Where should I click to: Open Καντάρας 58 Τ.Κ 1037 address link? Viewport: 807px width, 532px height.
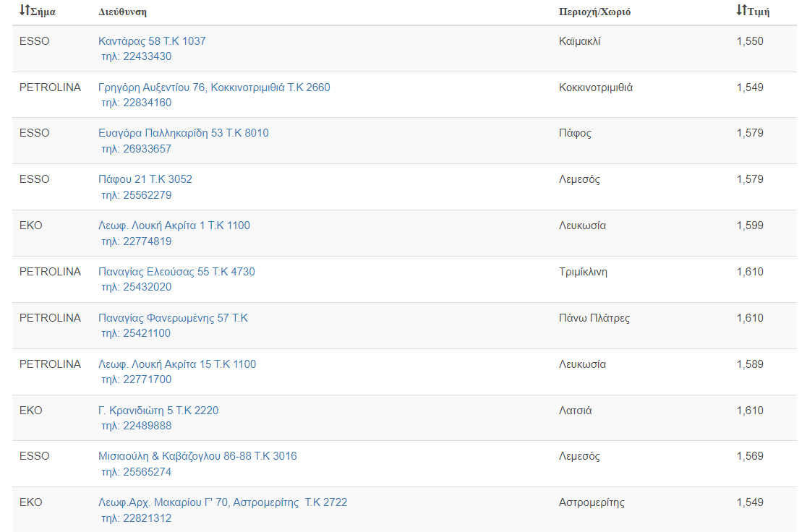tap(152, 41)
